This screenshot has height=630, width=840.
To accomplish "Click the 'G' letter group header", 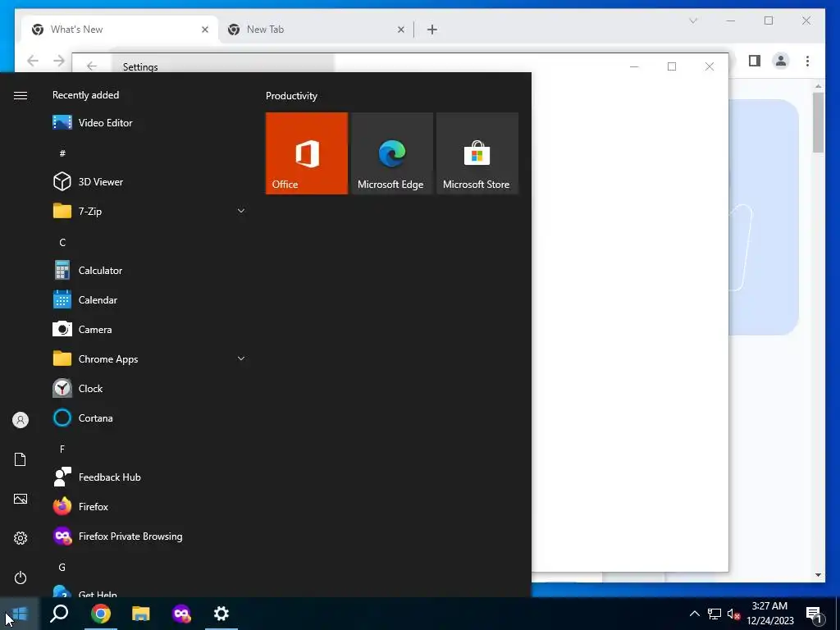I will [x=62, y=568].
